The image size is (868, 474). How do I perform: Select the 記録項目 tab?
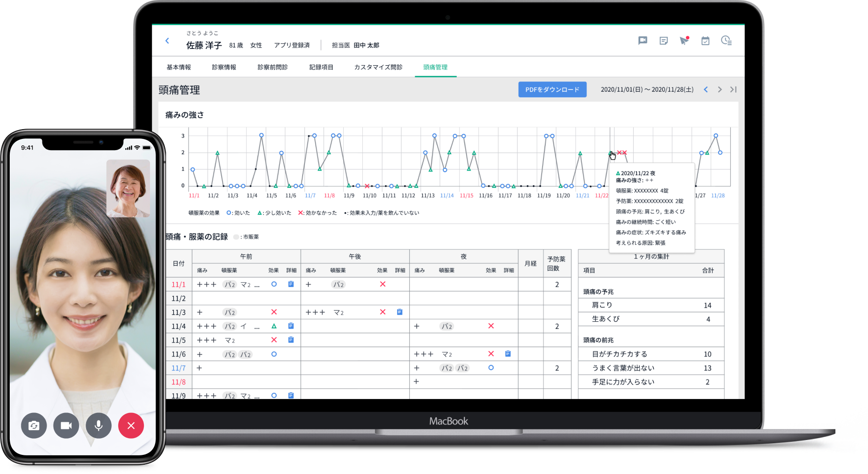(x=321, y=67)
